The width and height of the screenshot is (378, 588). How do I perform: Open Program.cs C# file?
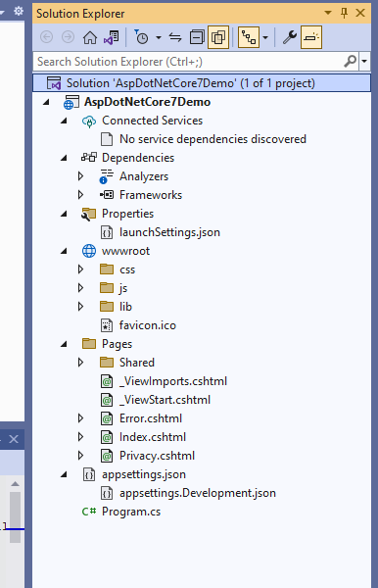(x=131, y=512)
